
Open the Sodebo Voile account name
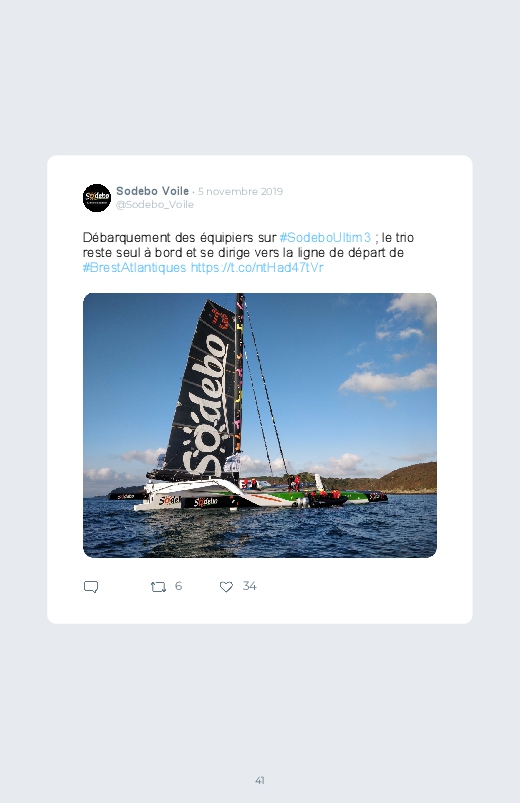click(153, 191)
